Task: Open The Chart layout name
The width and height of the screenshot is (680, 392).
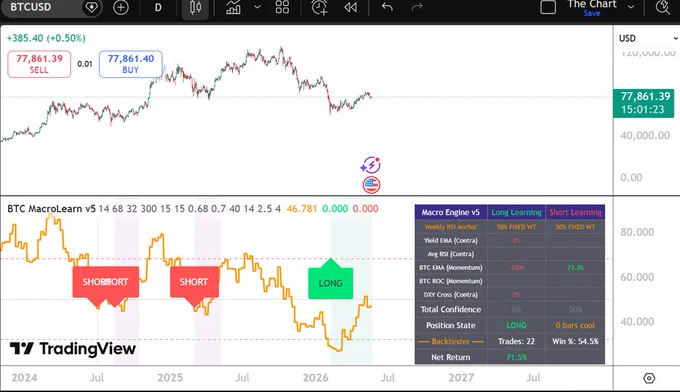Action: coord(592,4)
